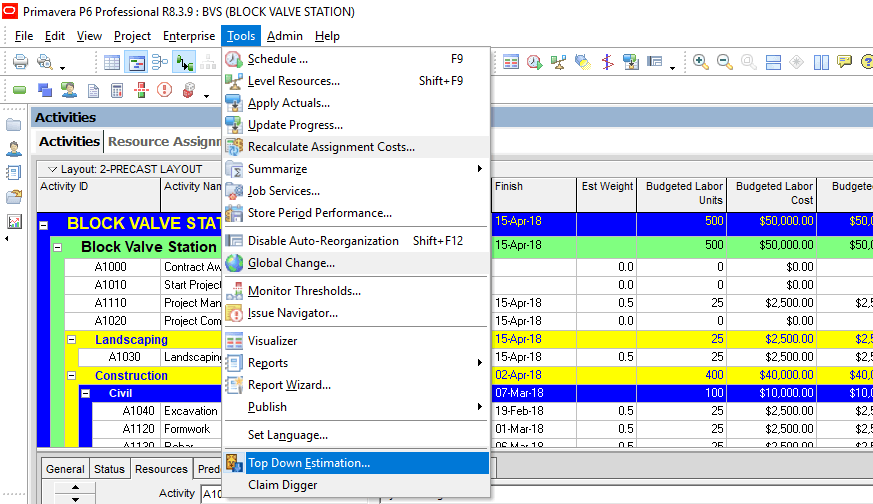
Task: Click the Zoom In magnifier icon
Action: (700, 62)
